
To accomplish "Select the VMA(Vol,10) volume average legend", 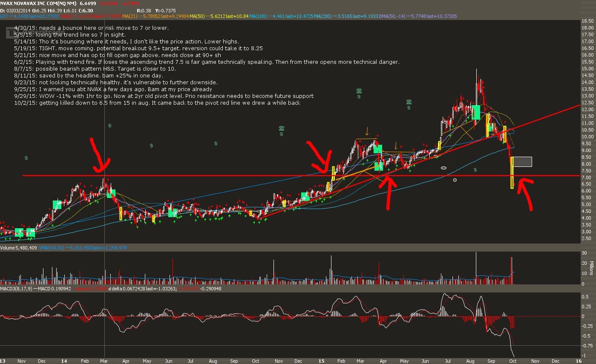I will click(83, 247).
